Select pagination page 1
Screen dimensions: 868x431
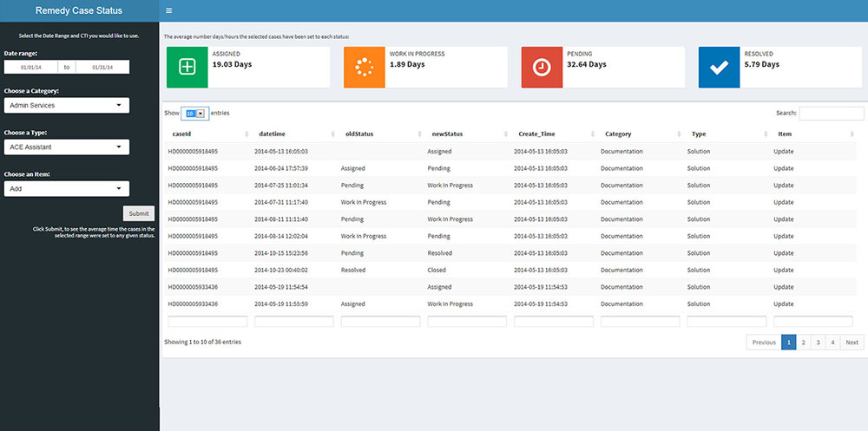click(788, 343)
